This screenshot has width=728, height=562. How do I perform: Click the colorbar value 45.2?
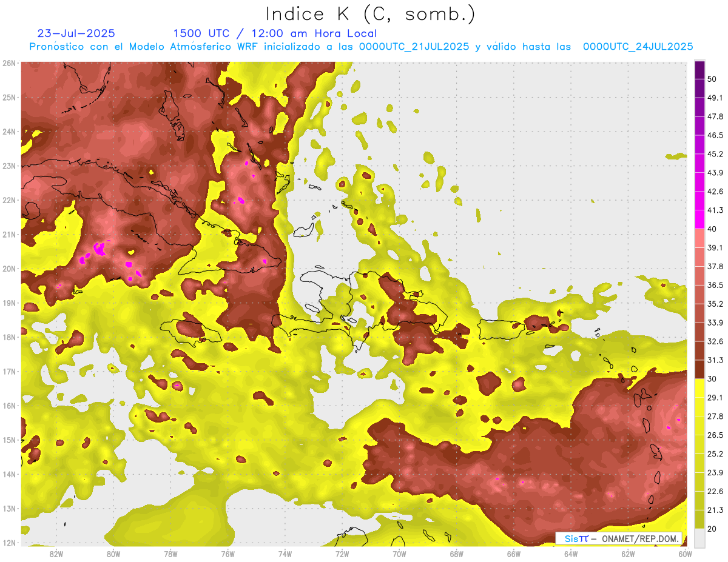point(715,154)
